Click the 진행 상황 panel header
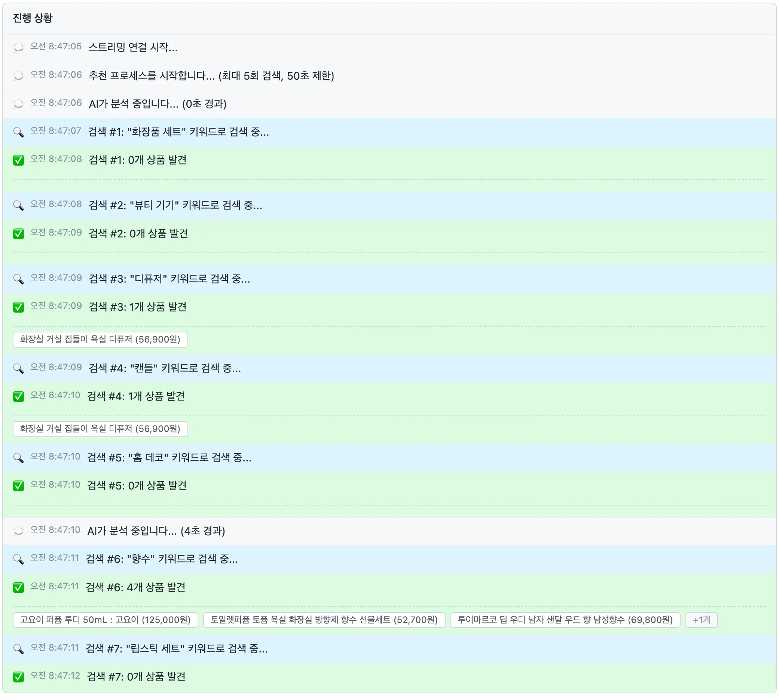 [33, 18]
